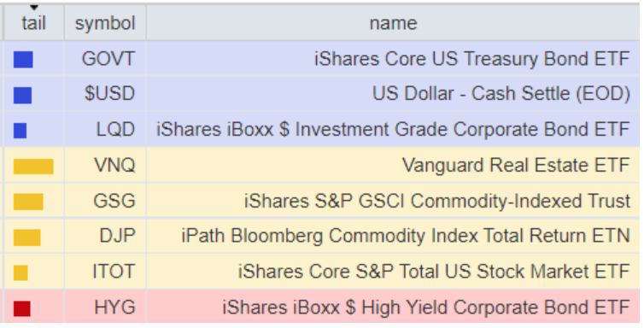Select iShares S&P GSCI Commodity-Indexed Trust name

click(437, 201)
